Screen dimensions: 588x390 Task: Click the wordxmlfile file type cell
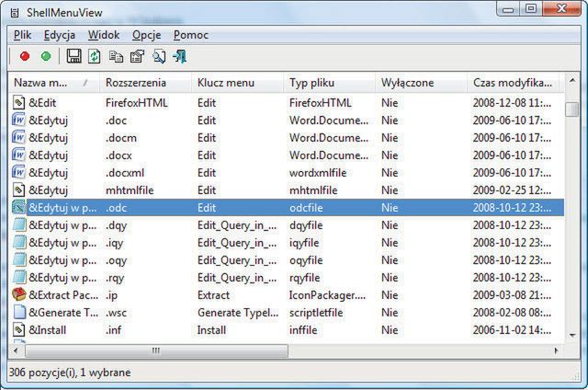click(318, 173)
